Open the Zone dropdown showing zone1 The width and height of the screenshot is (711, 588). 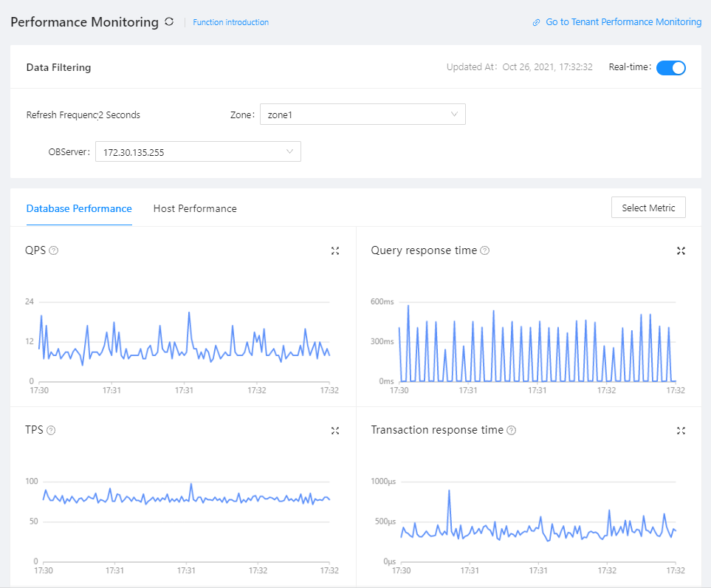click(x=362, y=114)
